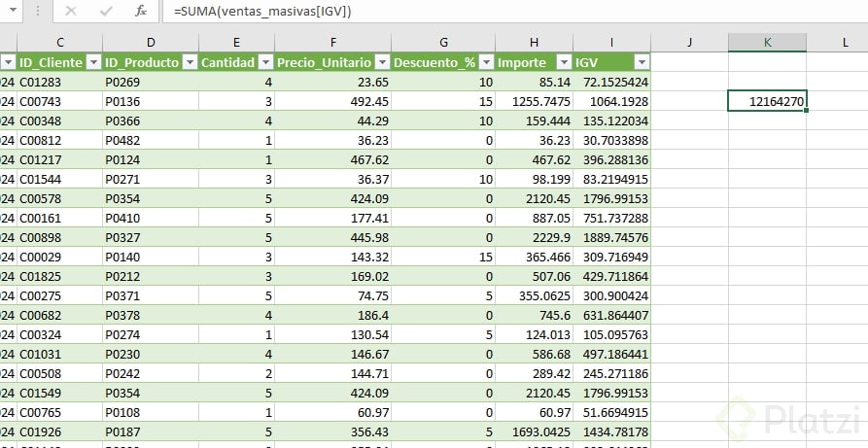Viewport: 868px width, 448px height.
Task: Open the ID_Cliente filter dropdown
Action: point(93,62)
